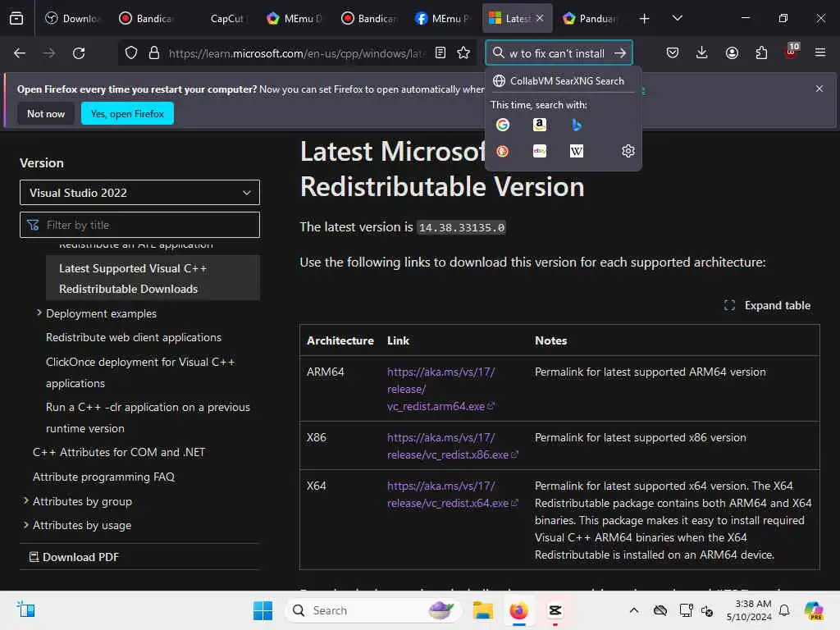Switch to the MEmu D tab
The image size is (840, 630).
[x=294, y=19]
